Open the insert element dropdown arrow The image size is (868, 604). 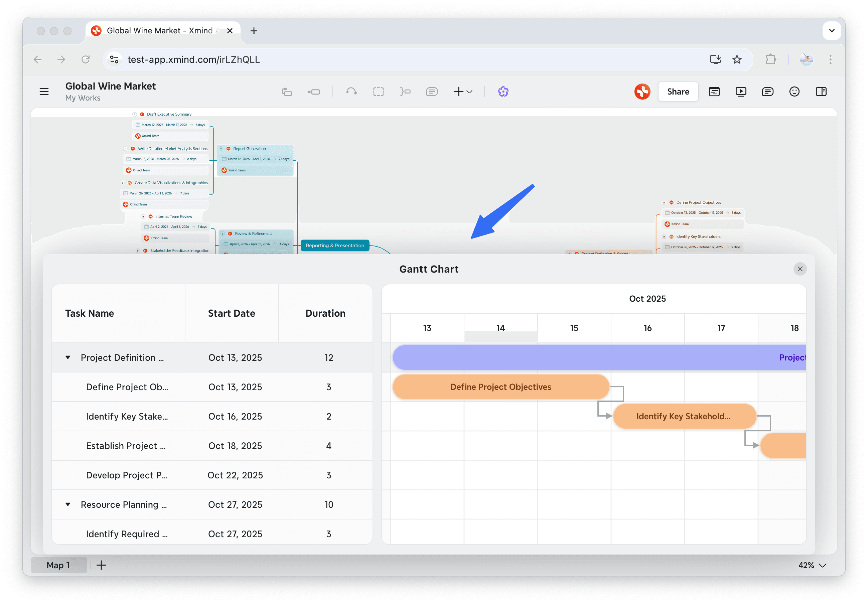pos(470,92)
